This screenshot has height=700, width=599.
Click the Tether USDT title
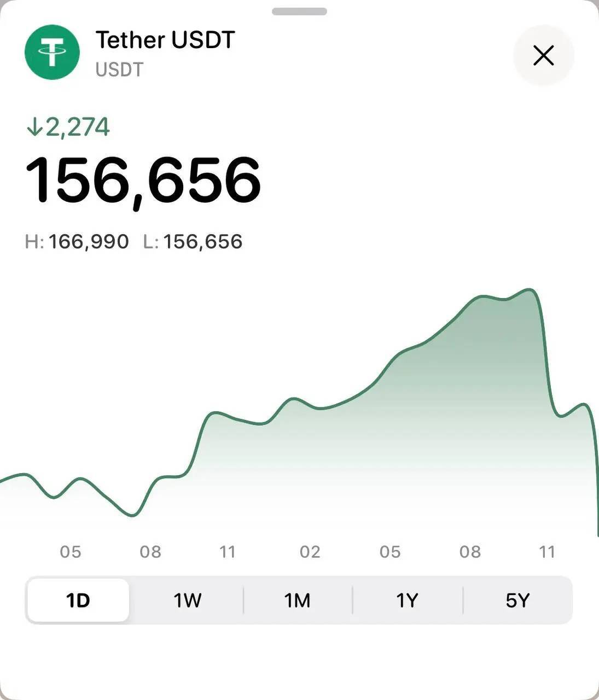tap(165, 40)
